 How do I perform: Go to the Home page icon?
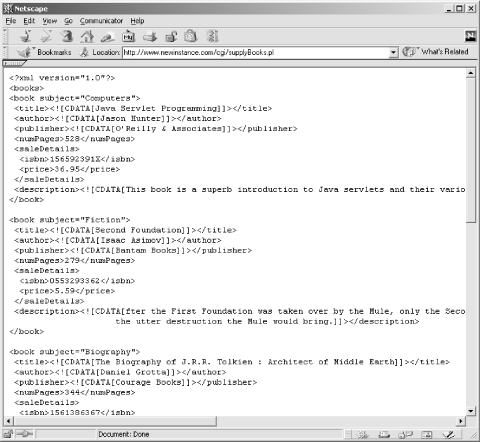click(87, 36)
